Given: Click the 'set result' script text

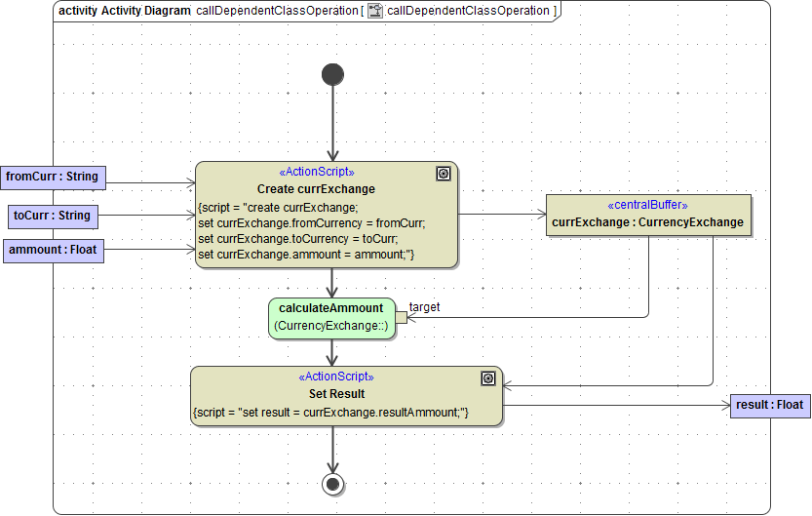Looking at the screenshot, I should click(331, 413).
